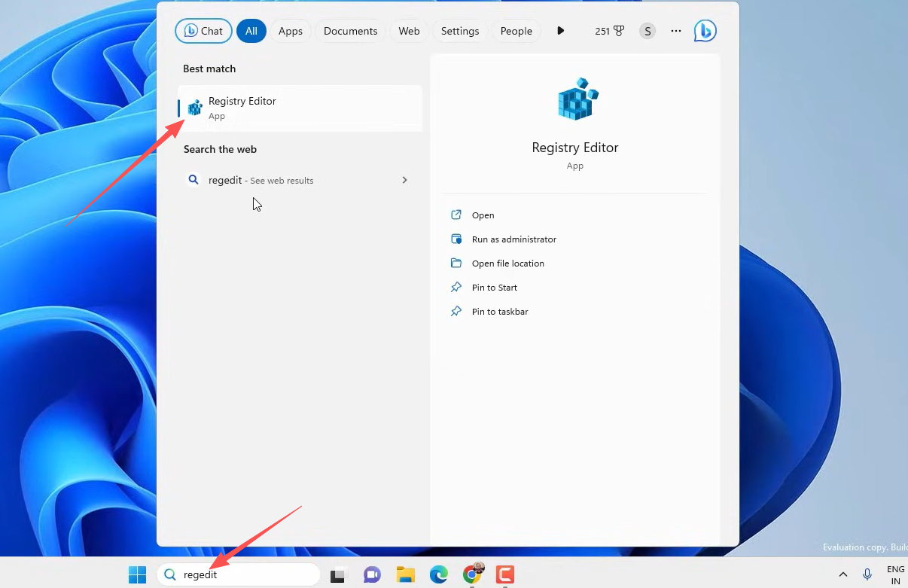Click the Open action's launch icon
This screenshot has width=908, height=588.
point(456,215)
